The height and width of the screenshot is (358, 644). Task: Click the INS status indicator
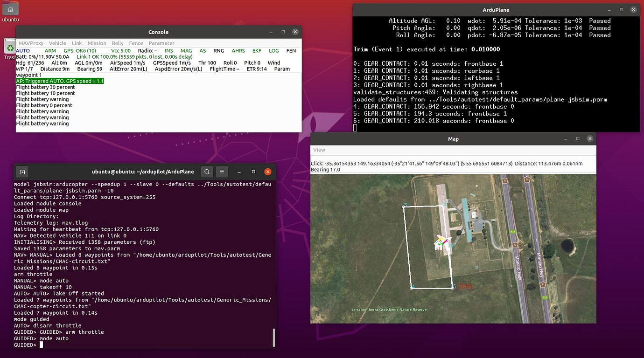pyautogui.click(x=169, y=51)
